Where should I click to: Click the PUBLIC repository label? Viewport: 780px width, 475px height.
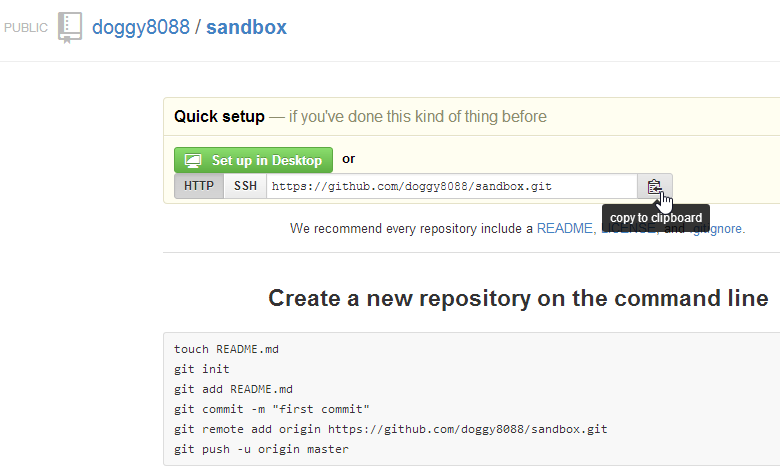(26, 28)
